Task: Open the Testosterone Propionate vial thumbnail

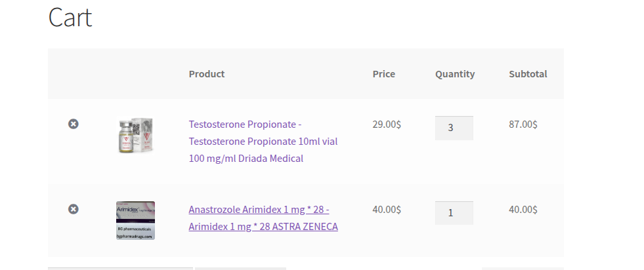Action: tap(135, 136)
